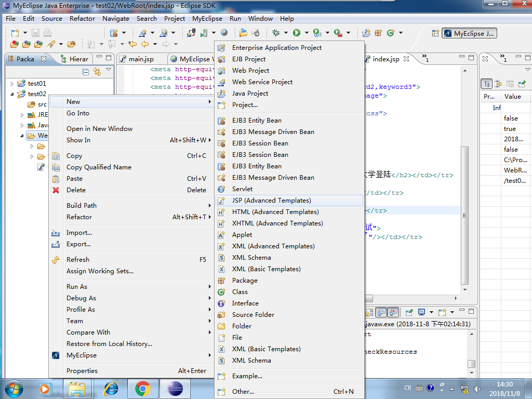Click Build Path in context menu
532x399 pixels.
131,206
